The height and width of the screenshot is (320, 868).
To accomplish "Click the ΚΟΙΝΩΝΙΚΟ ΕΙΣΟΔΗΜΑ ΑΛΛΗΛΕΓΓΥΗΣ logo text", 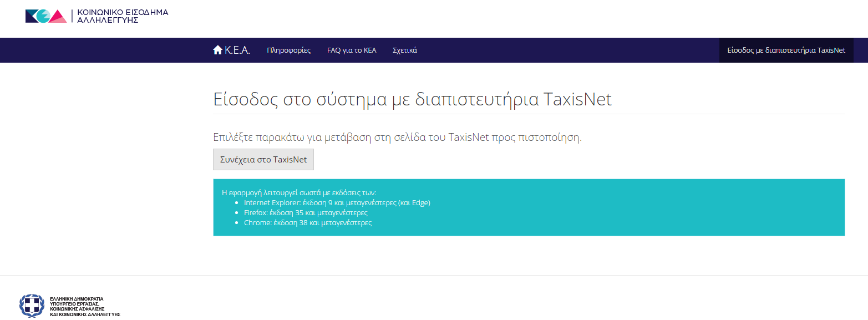I will [122, 16].
